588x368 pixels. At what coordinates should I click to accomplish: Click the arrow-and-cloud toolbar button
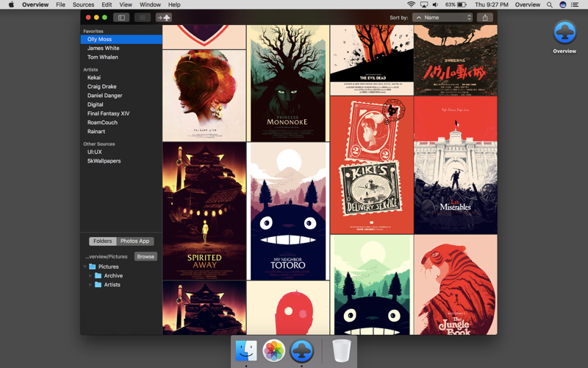click(163, 18)
